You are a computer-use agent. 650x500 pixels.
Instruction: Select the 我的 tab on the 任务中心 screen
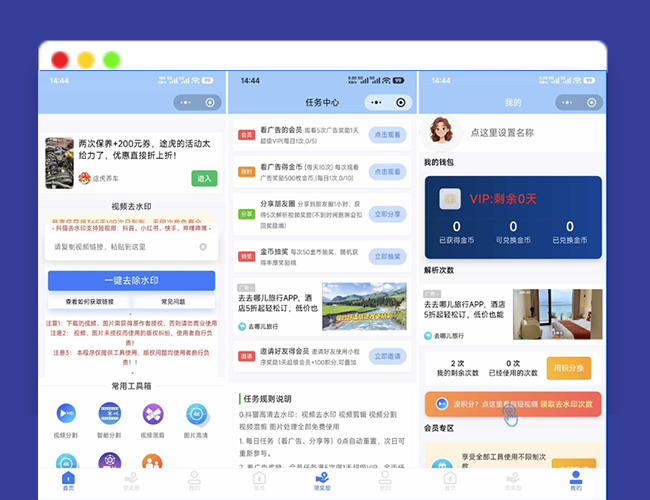coord(385,481)
